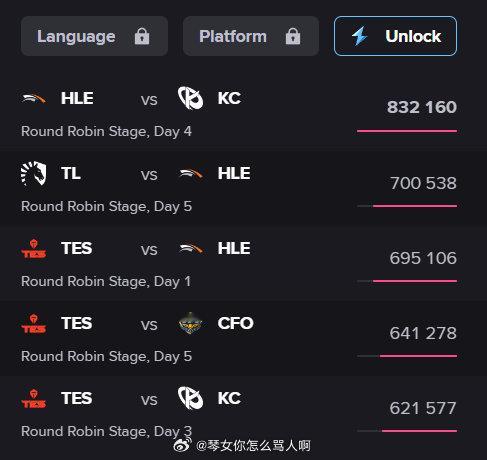The image size is (487, 460).
Task: Click the Team Liquid horse logo
Action: click(x=34, y=173)
